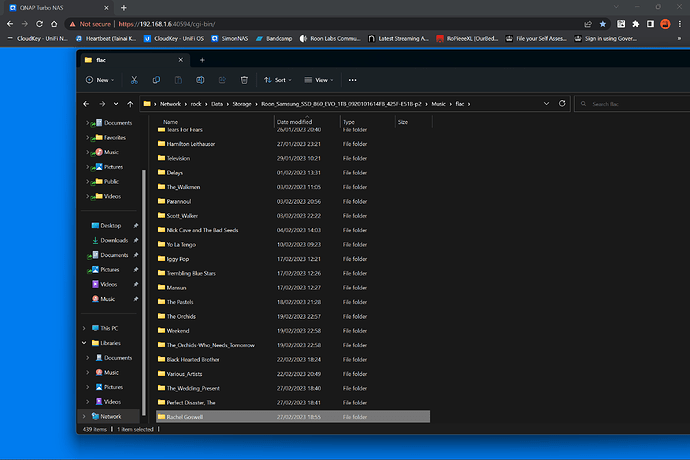Image resolution: width=690 pixels, height=460 pixels.
Task: Open the See more ellipsis menu
Action: (352, 79)
